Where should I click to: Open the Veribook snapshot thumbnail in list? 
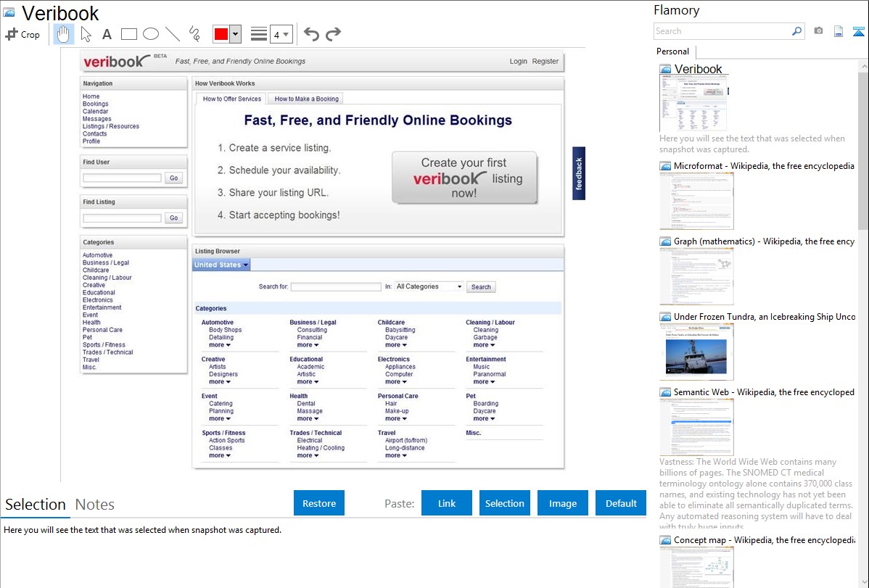693,104
